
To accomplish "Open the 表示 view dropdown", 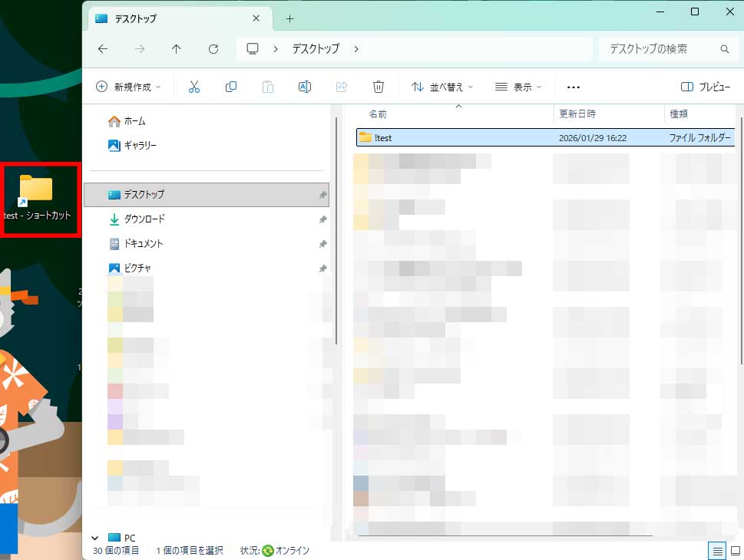I will [518, 87].
